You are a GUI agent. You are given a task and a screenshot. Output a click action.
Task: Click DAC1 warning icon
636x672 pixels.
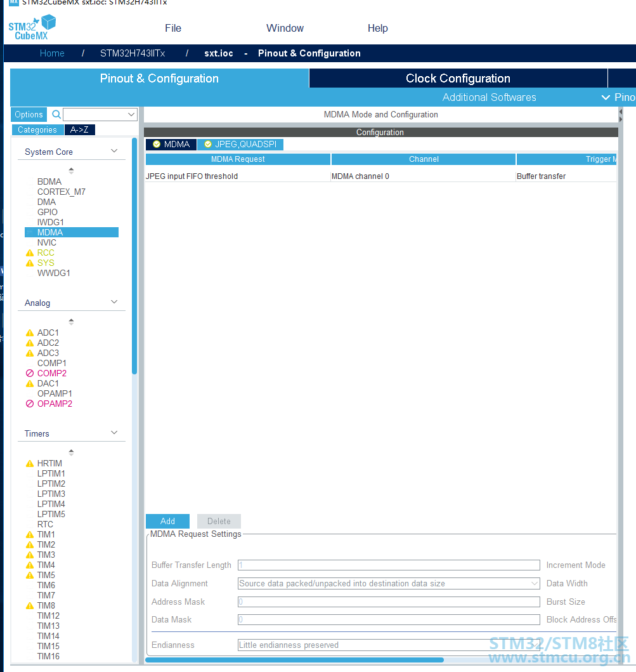tap(30, 383)
